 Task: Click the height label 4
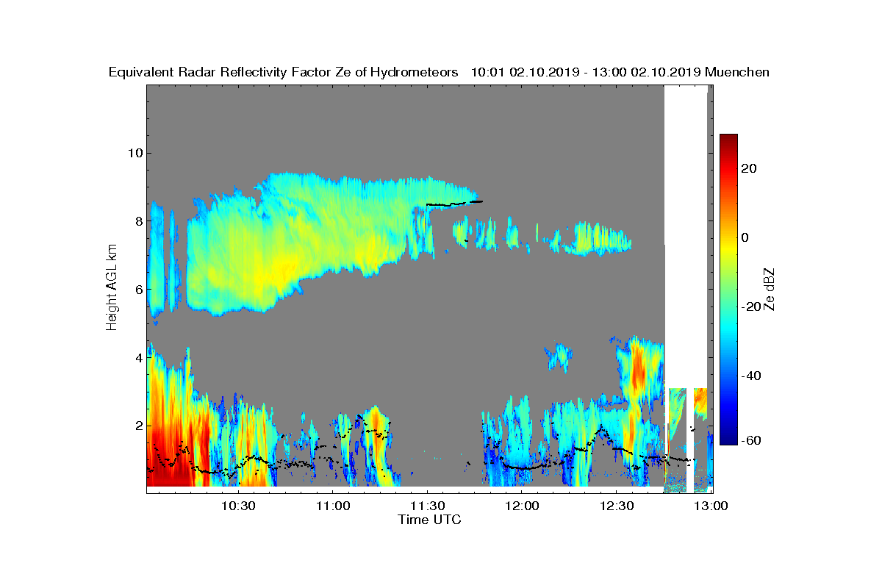click(x=137, y=357)
